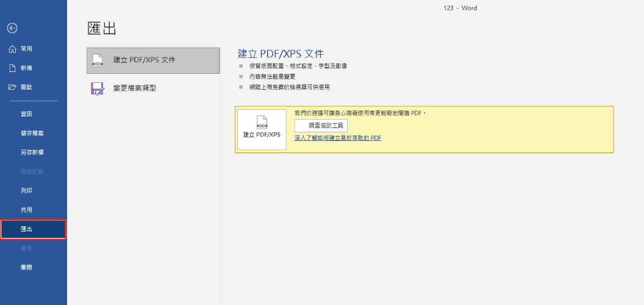Click the 建立 PDF/XPS button
Viewport: 644px width, 305px height.
pos(262,129)
